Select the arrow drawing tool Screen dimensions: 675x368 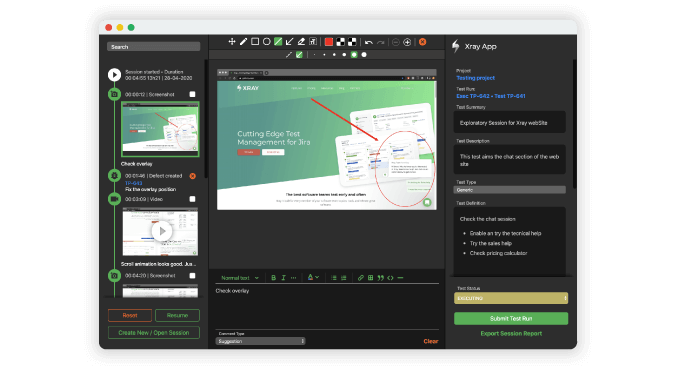(x=290, y=42)
